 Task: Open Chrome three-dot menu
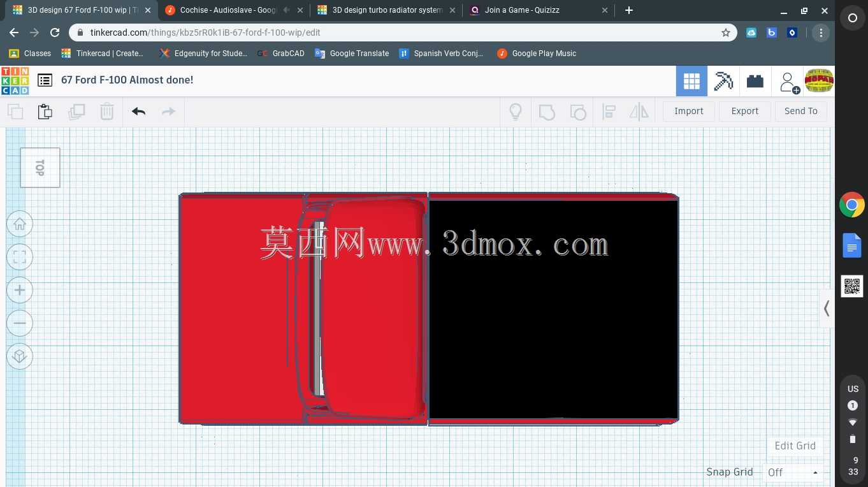tap(821, 33)
